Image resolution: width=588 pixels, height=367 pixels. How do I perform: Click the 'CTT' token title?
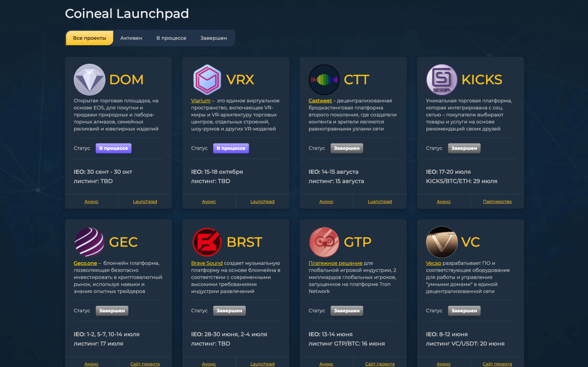(356, 79)
